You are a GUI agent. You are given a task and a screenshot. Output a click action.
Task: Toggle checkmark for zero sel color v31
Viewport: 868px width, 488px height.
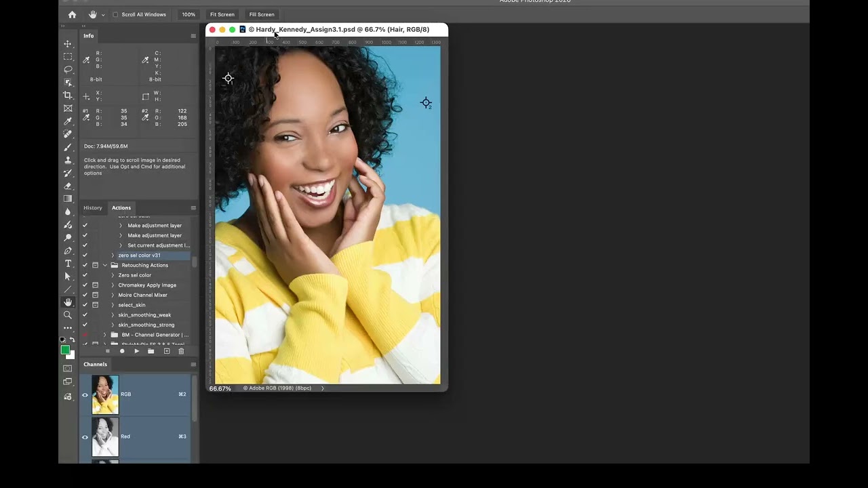pos(85,256)
